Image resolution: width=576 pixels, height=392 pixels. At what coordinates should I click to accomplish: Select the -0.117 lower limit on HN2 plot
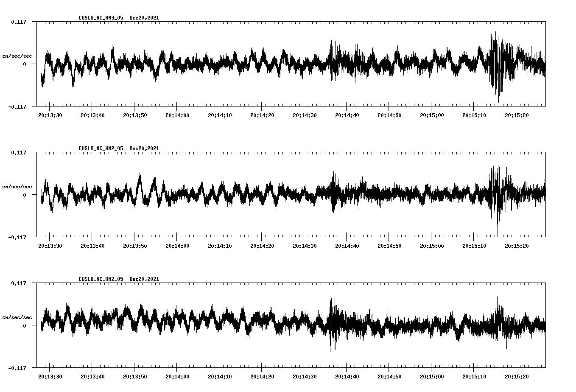[17, 237]
